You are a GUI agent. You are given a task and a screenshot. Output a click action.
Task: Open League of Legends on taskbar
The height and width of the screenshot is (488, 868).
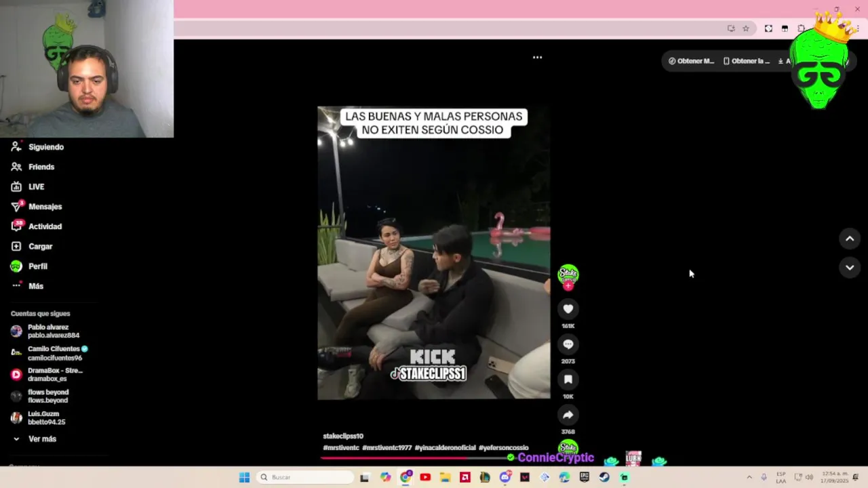[x=485, y=477]
